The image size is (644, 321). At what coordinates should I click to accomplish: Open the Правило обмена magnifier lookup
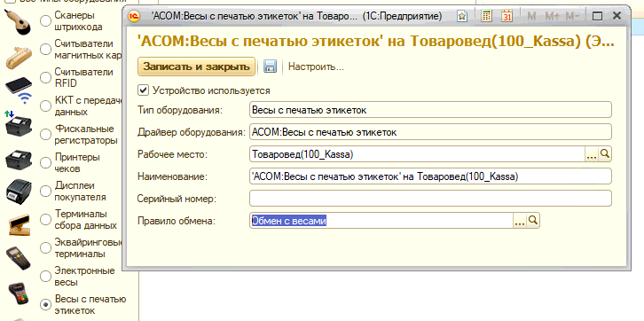pos(533,221)
